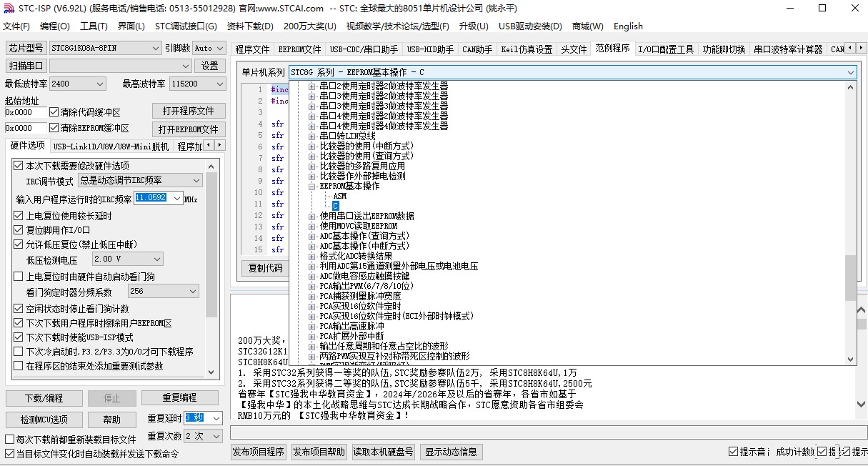Expand the 串口转LIN总线 tree node
Image resolution: width=868 pixels, height=466 pixels.
(x=312, y=136)
